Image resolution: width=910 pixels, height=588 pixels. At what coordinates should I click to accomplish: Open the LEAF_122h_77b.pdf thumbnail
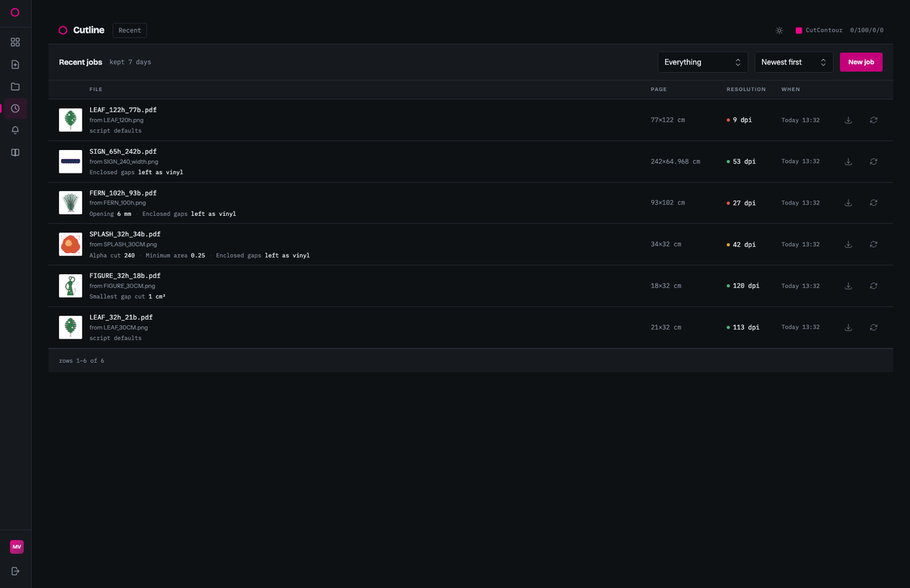[71, 120]
